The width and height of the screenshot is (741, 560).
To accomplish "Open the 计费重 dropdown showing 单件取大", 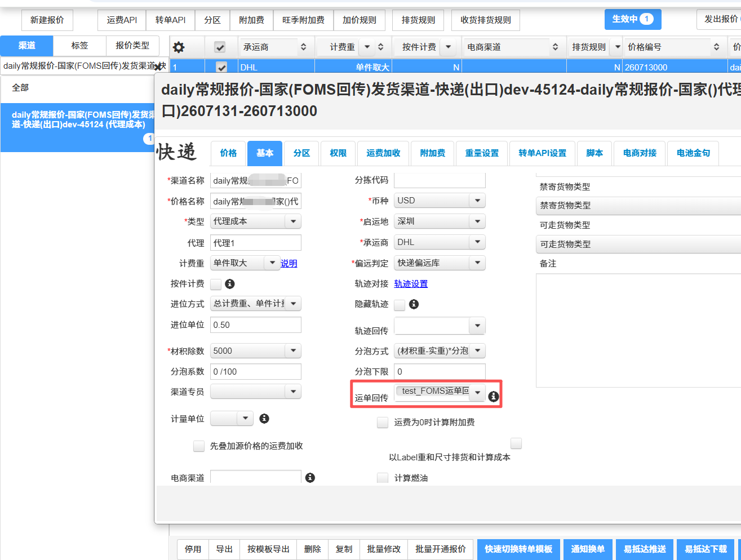I will 245,263.
